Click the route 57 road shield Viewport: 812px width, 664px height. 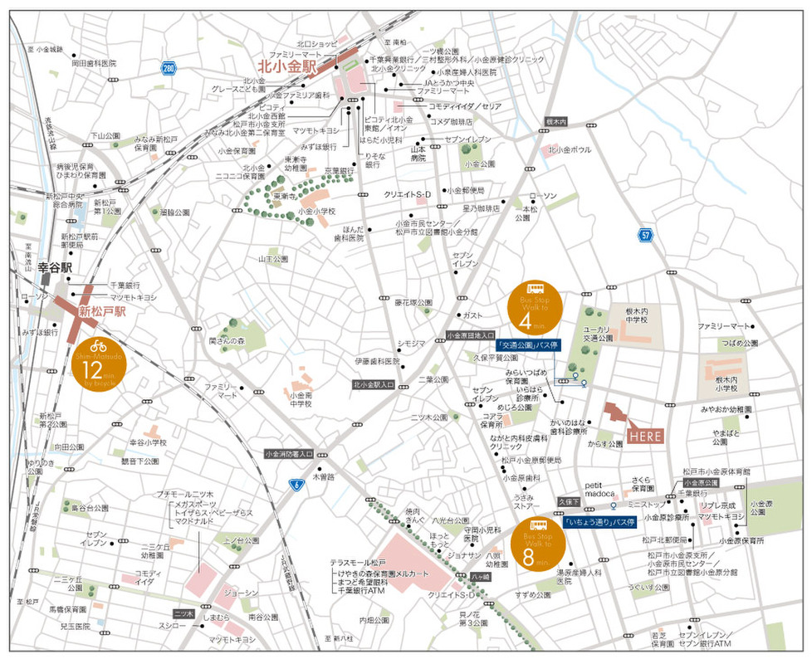pyautogui.click(x=646, y=236)
